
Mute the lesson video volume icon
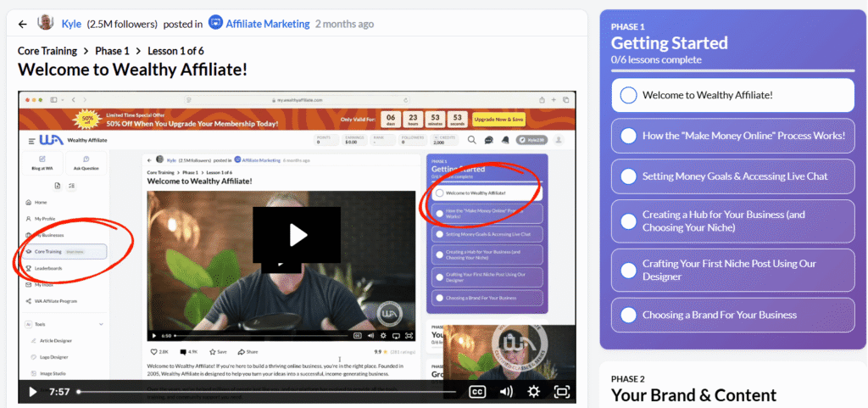(x=506, y=392)
